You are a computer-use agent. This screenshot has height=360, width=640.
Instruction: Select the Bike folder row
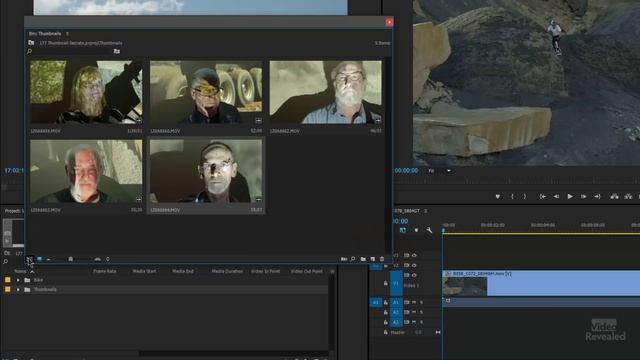[x=165, y=280]
